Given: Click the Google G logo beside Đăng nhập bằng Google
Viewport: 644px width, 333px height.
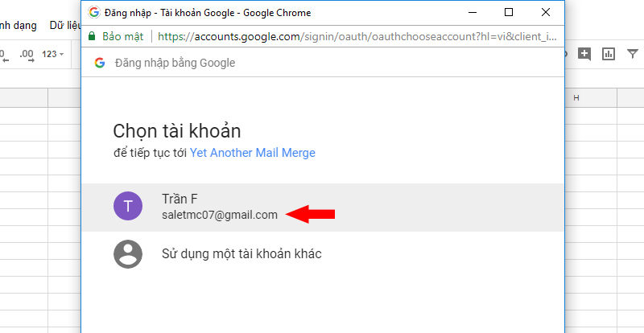Looking at the screenshot, I should click(100, 63).
